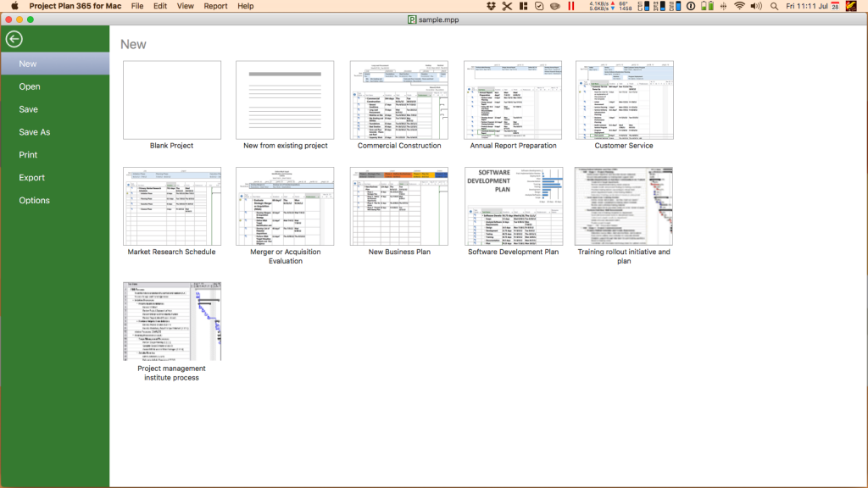Viewport: 868px width, 488px height.
Task: Select the Software Development Plan template thumbnail
Action: pos(513,207)
